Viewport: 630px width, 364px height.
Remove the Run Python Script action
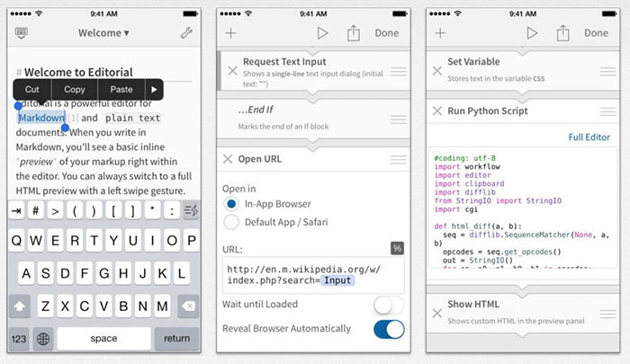437,111
